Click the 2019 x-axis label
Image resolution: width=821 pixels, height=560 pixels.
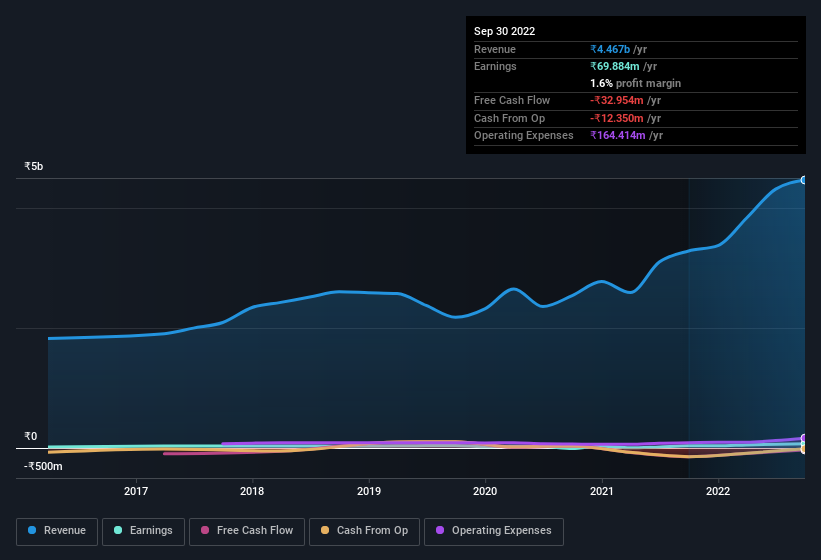click(x=369, y=491)
